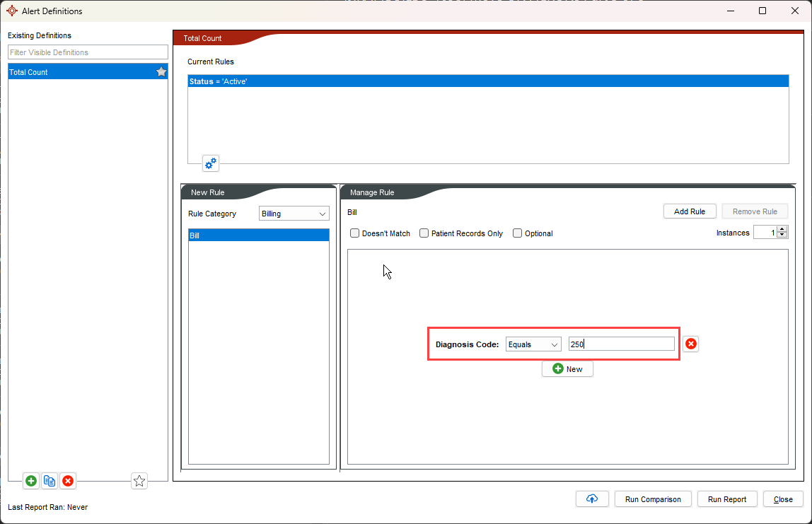The width and height of the screenshot is (812, 524).
Task: Mark the rule as Optional
Action: point(517,233)
